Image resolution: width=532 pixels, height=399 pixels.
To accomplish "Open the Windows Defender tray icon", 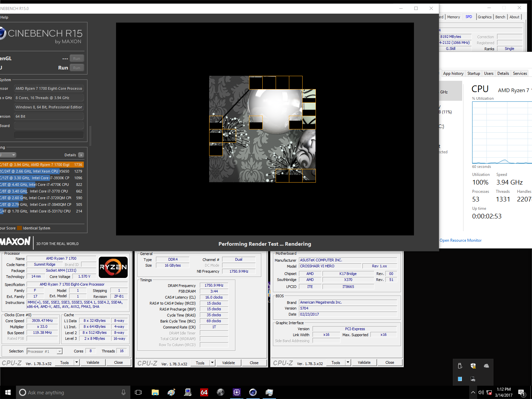I will 473,366.
